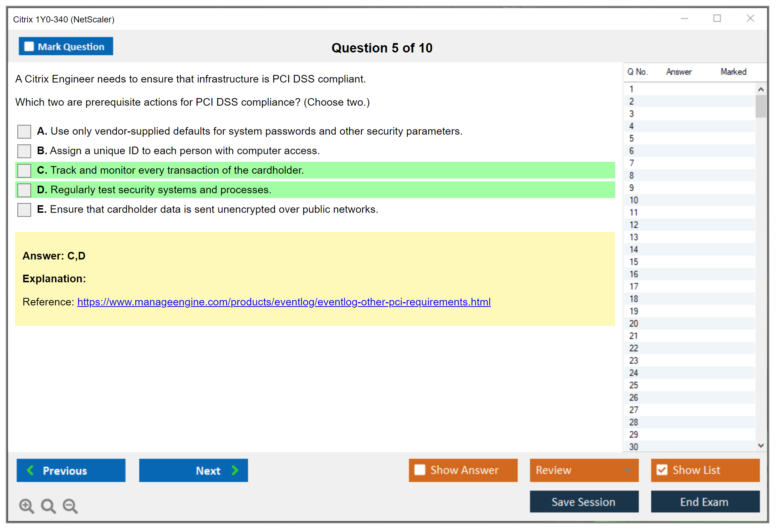Select question 10 in the list

634,200
